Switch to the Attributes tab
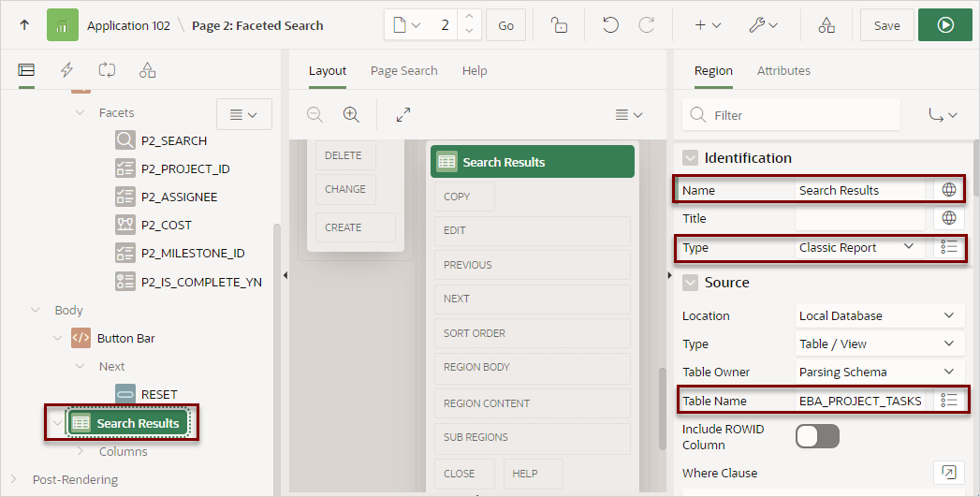Image resolution: width=980 pixels, height=497 pixels. [783, 70]
